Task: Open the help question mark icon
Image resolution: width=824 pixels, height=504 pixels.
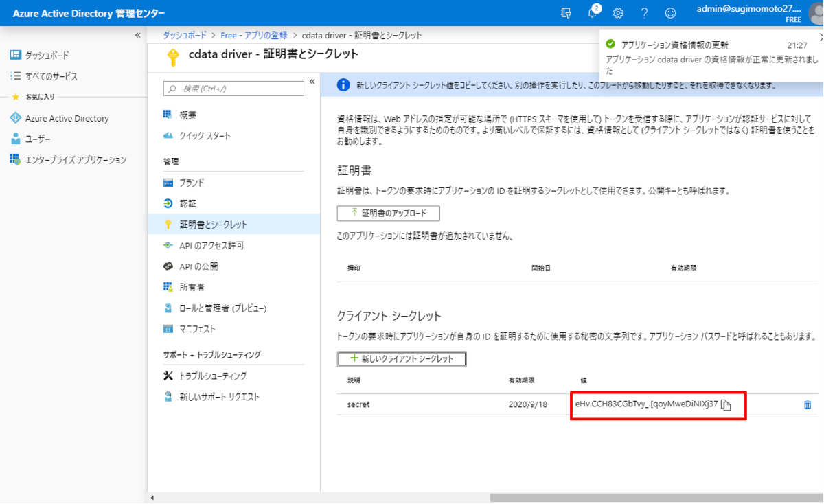Action: pyautogui.click(x=644, y=13)
